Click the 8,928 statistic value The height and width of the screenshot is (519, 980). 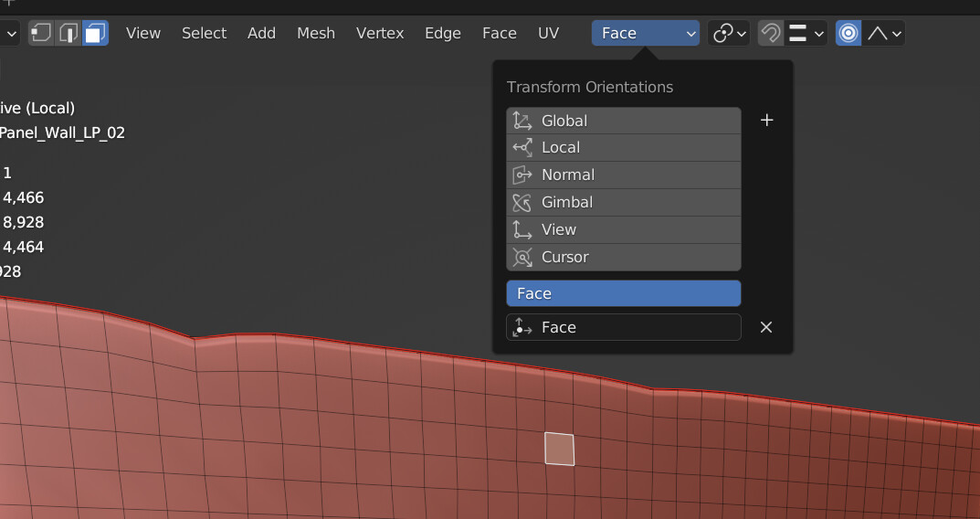click(23, 222)
